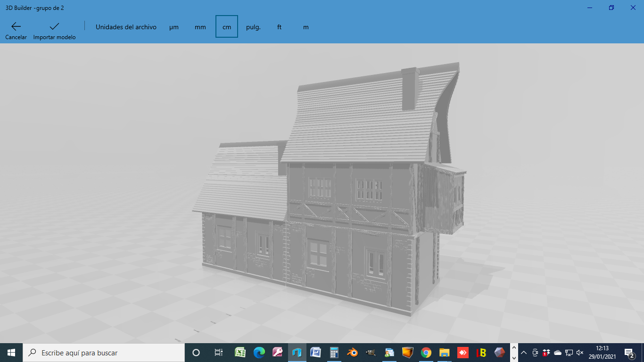
Task: Select µm as file units
Action: tap(174, 27)
